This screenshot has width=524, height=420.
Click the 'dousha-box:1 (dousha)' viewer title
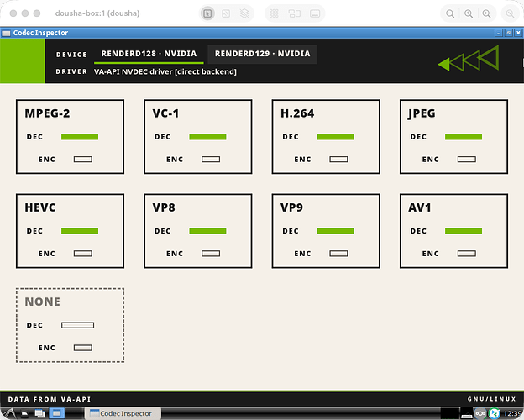tap(97, 13)
